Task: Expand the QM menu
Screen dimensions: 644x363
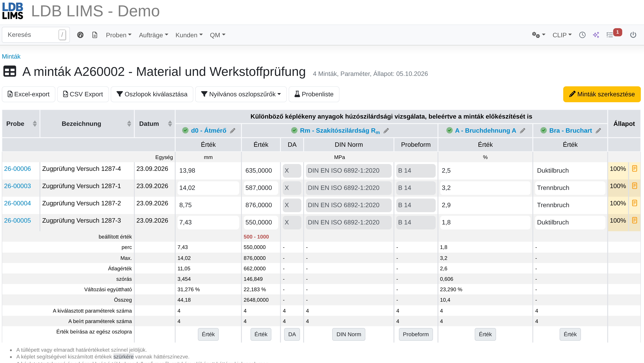Action: click(x=217, y=35)
